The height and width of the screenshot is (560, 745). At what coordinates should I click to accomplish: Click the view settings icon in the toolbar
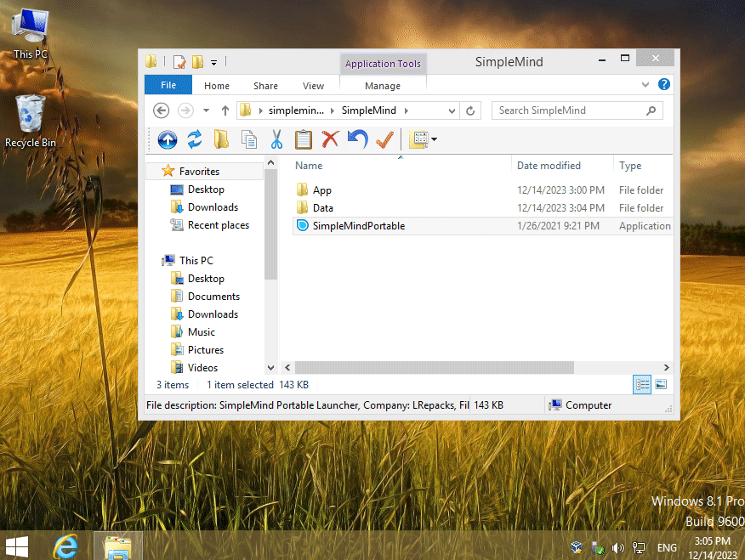coord(419,139)
